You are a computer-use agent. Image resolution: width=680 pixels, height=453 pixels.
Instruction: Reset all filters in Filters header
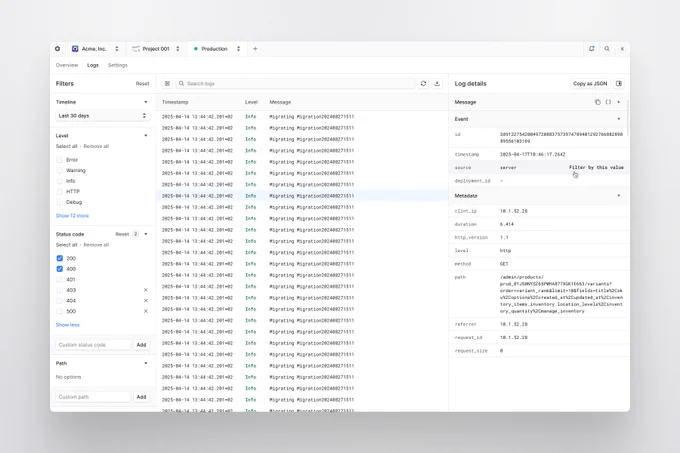[142, 84]
